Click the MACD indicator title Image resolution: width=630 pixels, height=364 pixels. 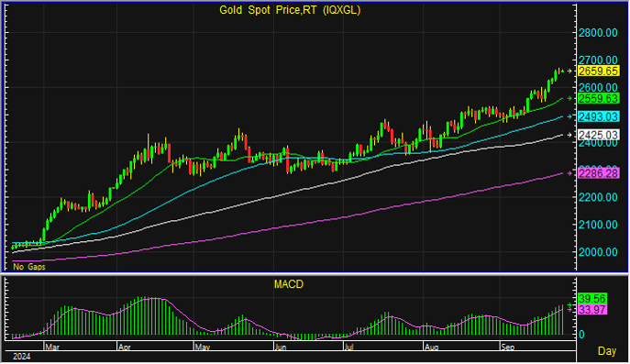(289, 284)
